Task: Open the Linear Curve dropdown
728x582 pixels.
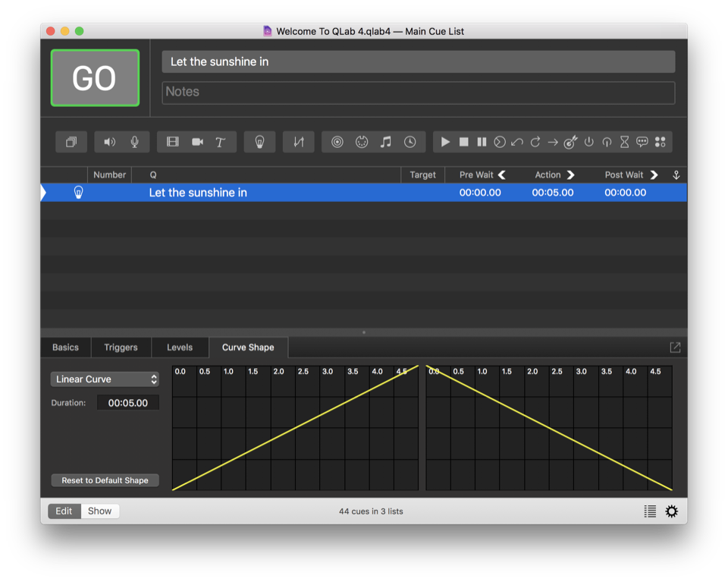Action: [105, 379]
